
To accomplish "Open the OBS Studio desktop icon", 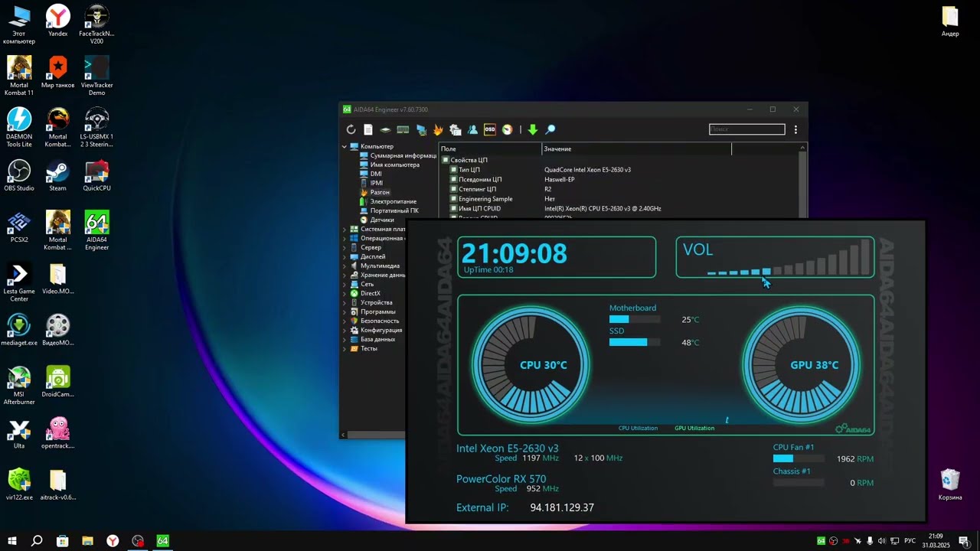I will [x=19, y=175].
